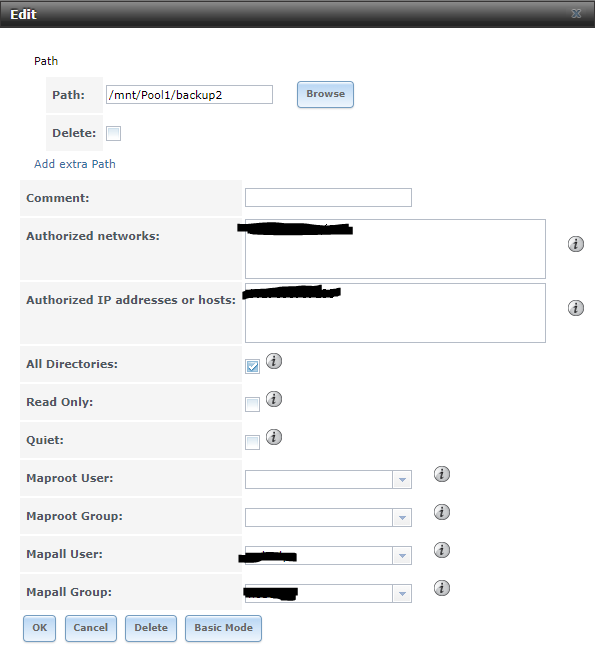
Task: Open info icon for Authorized IP addresses
Action: point(576,308)
